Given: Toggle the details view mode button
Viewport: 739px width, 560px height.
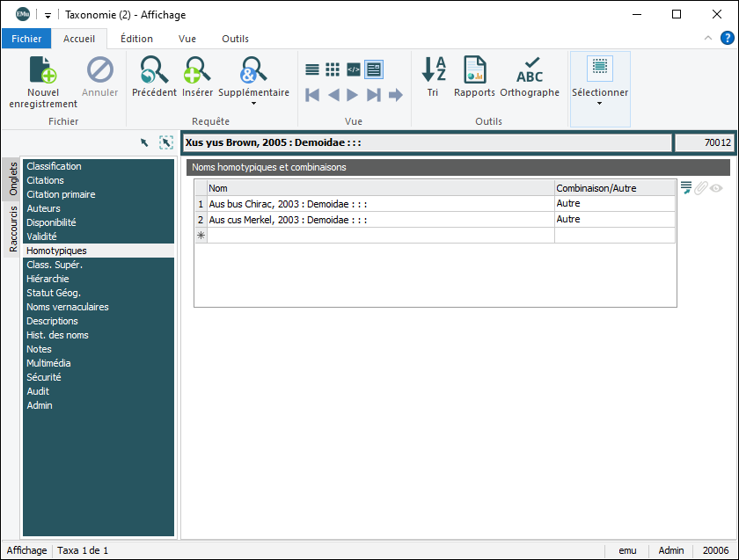Looking at the screenshot, I should [374, 69].
